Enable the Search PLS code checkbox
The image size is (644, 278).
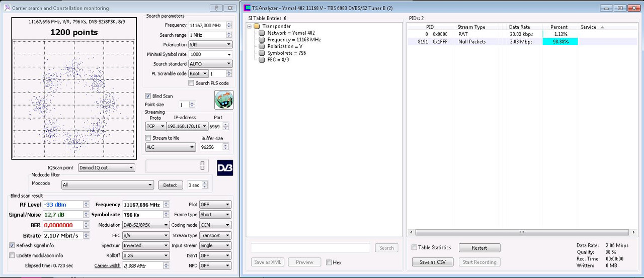coord(191,83)
